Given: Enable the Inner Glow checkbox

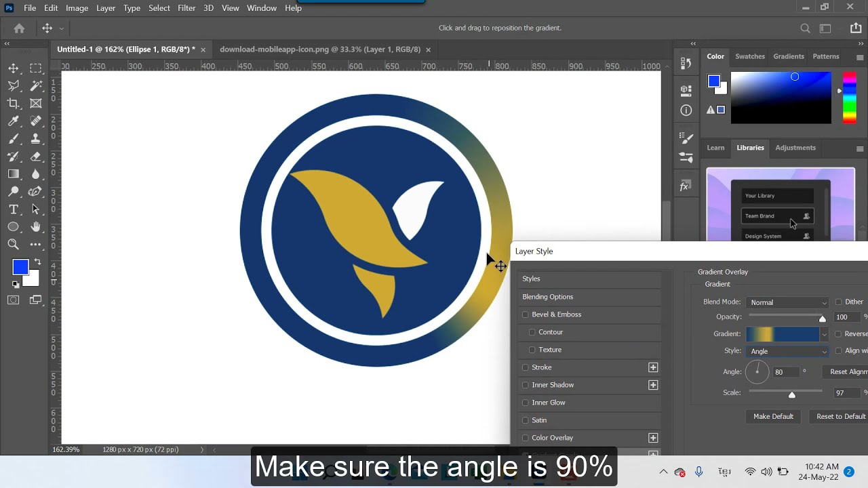Looking at the screenshot, I should click(525, 403).
